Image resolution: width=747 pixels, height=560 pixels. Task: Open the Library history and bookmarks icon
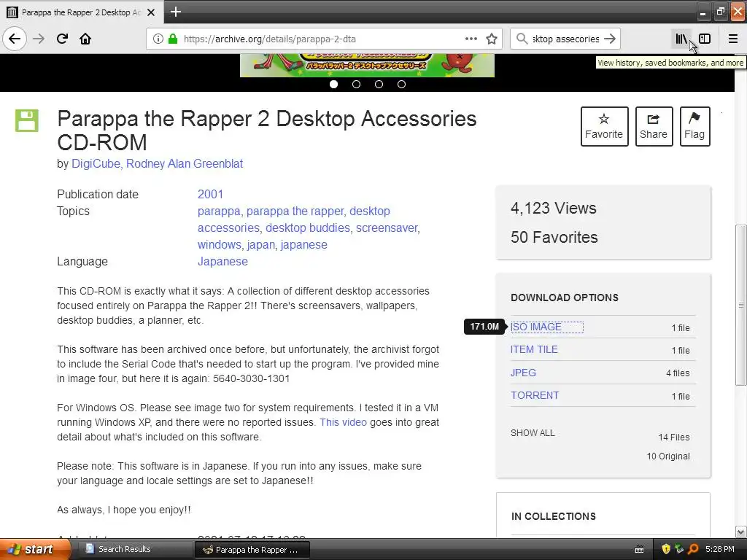point(681,39)
